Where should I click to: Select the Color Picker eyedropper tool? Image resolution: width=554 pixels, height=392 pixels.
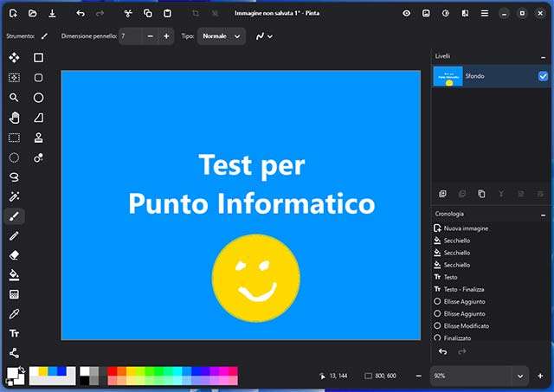point(14,313)
